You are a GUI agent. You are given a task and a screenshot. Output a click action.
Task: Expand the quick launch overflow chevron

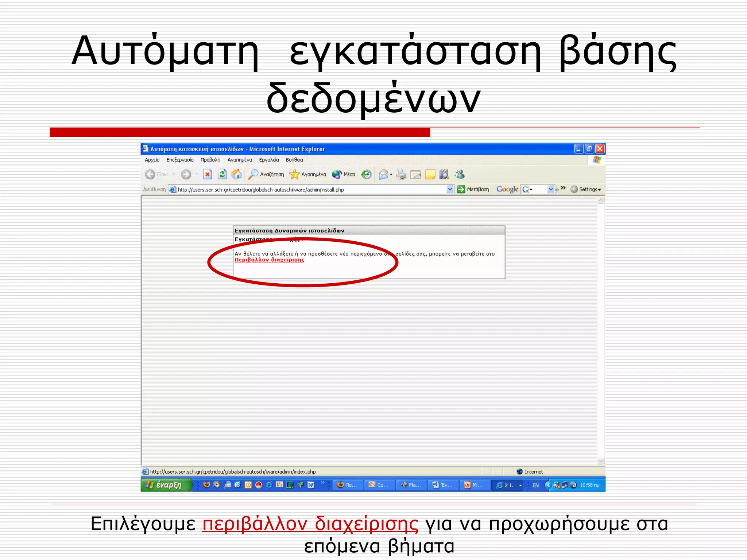click(322, 483)
